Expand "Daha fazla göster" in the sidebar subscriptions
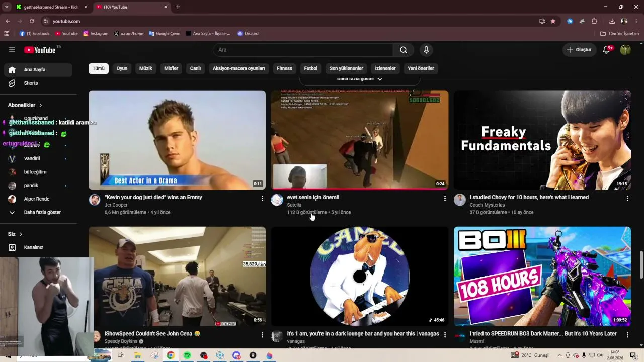The image size is (644, 362). 38,212
